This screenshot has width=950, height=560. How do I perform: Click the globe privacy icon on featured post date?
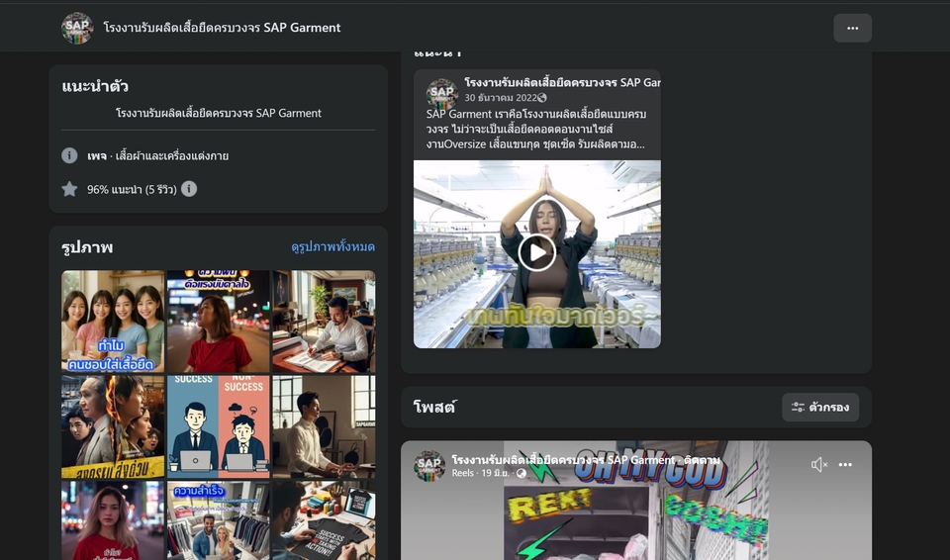click(542, 98)
